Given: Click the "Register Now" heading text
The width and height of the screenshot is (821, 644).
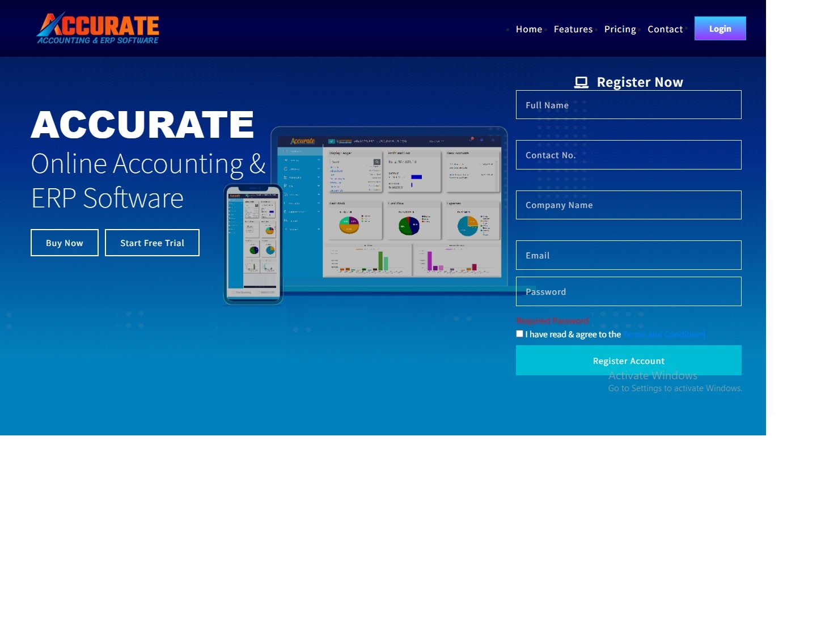Looking at the screenshot, I should (640, 82).
